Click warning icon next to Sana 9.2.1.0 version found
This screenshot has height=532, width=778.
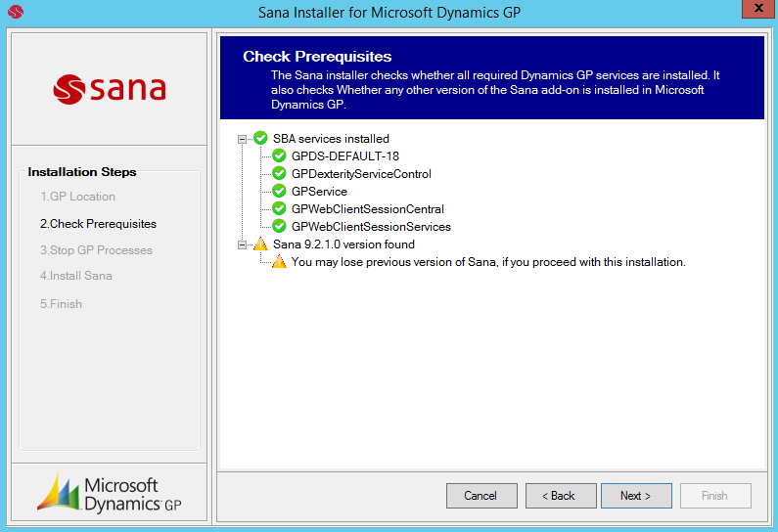260,244
